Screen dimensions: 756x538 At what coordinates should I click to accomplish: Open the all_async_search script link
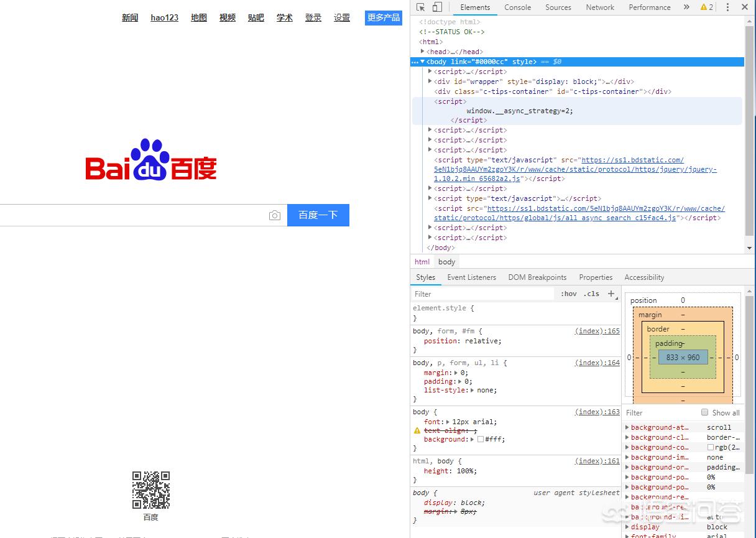579,213
